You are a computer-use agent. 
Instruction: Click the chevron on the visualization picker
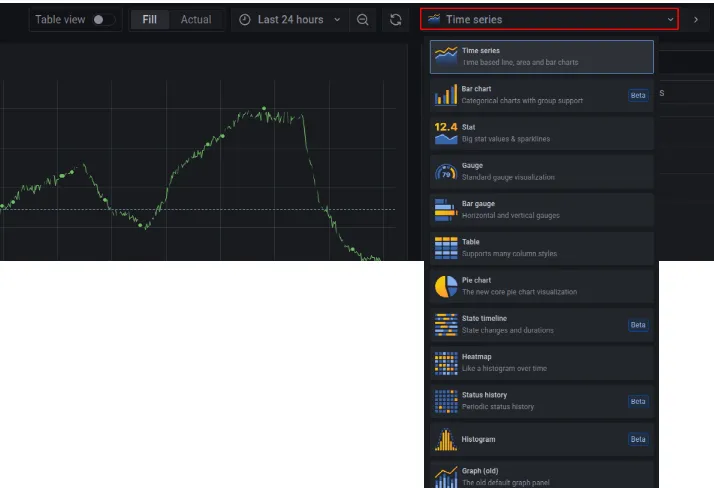670,20
